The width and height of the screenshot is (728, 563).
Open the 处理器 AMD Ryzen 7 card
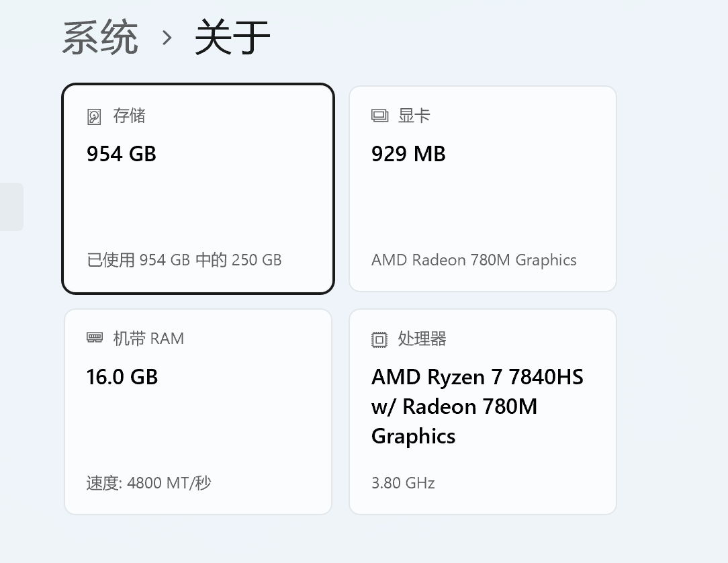coord(483,412)
